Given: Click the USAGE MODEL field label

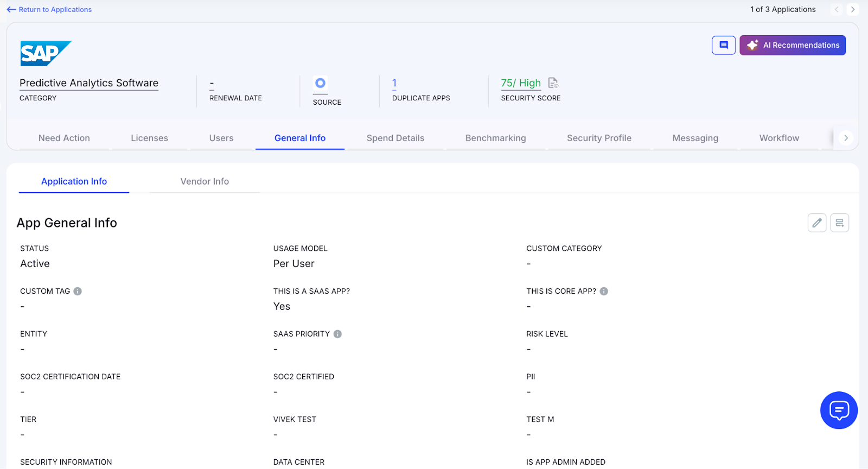Looking at the screenshot, I should click(x=301, y=249).
